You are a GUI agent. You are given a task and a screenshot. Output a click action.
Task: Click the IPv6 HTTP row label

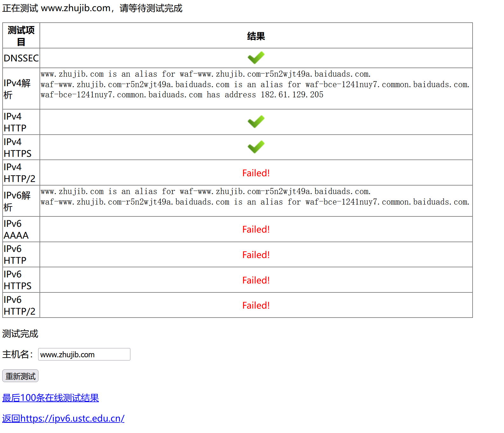pyautogui.click(x=15, y=255)
